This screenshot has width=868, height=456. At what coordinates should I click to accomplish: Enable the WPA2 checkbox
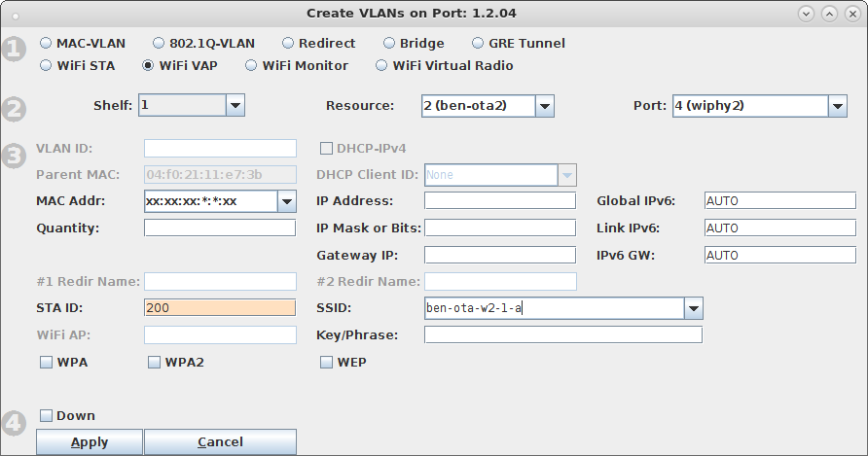pyautogui.click(x=154, y=363)
